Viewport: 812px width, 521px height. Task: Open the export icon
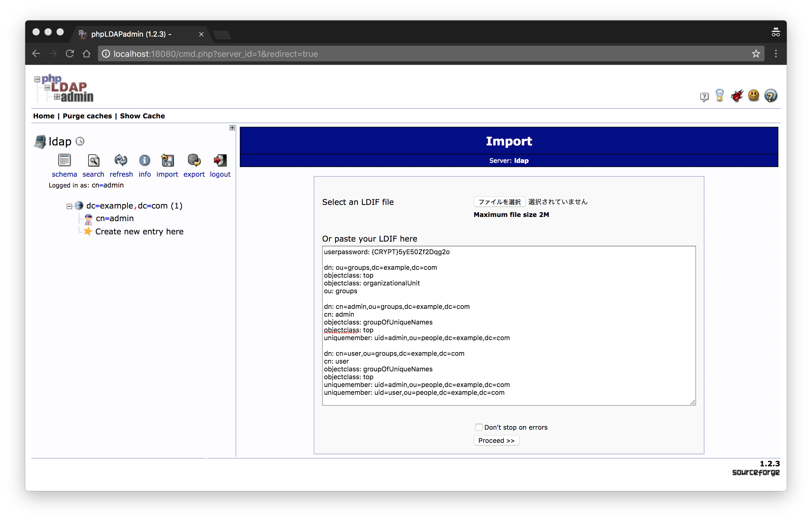[x=194, y=160]
